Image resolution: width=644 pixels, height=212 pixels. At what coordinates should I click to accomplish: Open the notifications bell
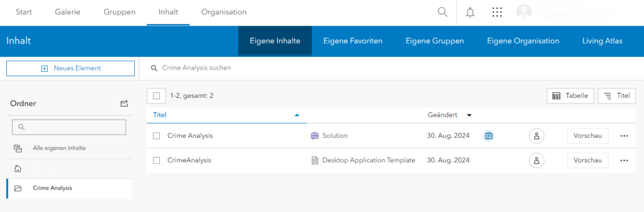(470, 12)
